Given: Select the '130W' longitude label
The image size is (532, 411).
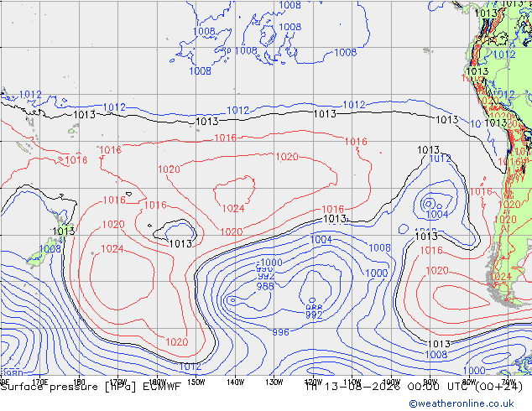Looking at the screenshot, I should click(x=274, y=382).
